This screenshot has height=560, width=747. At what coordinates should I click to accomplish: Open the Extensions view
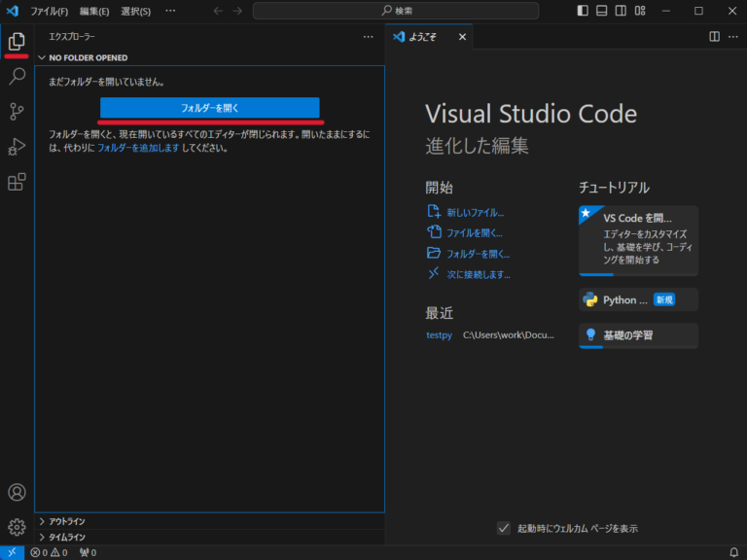(x=17, y=182)
